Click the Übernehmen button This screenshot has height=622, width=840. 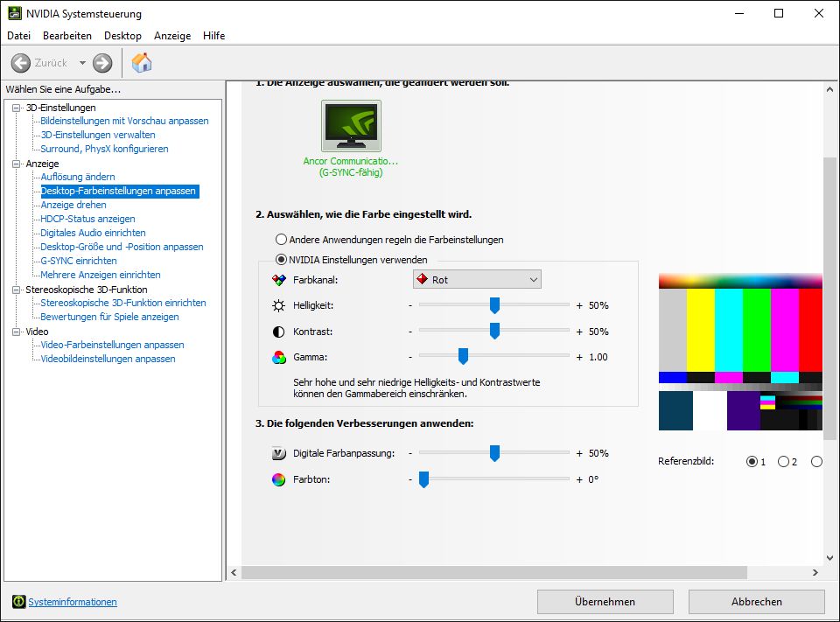click(x=605, y=602)
